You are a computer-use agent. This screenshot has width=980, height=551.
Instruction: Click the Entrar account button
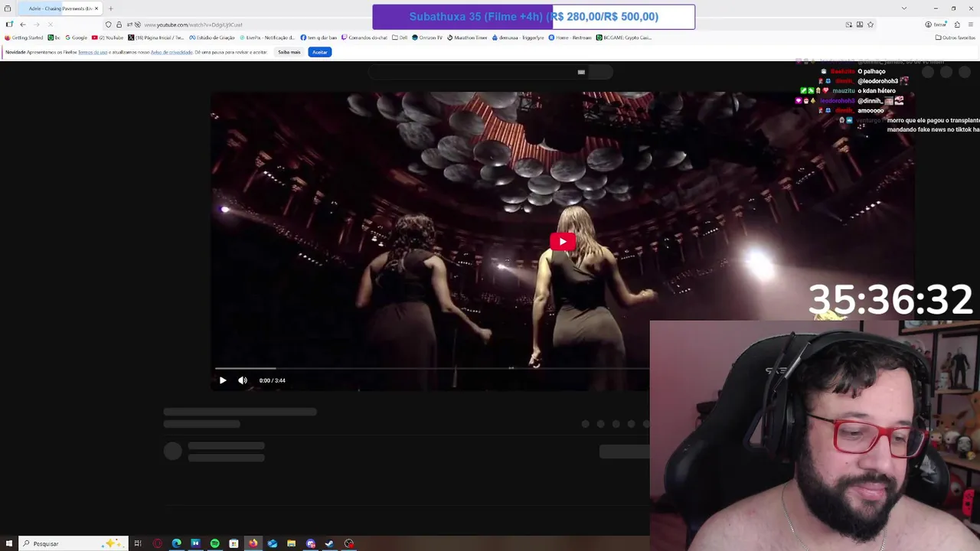click(x=936, y=24)
